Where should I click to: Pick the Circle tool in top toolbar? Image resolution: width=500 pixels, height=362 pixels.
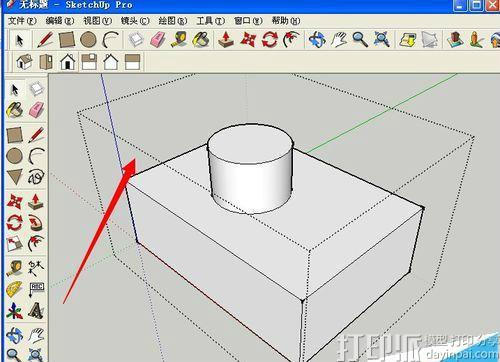(88, 39)
